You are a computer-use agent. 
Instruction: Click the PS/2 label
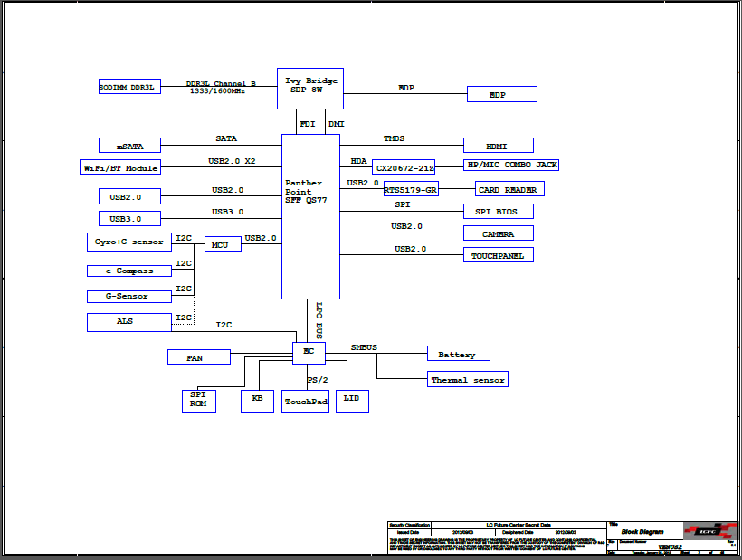318,380
